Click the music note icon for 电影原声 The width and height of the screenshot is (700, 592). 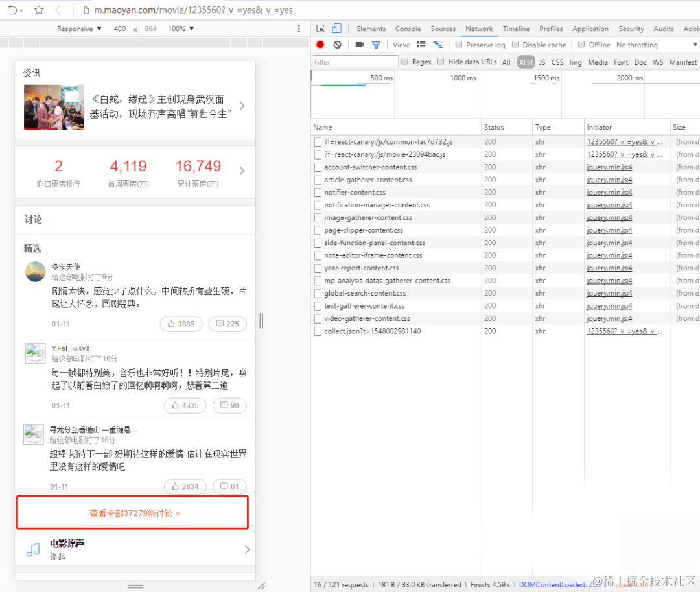click(x=33, y=550)
